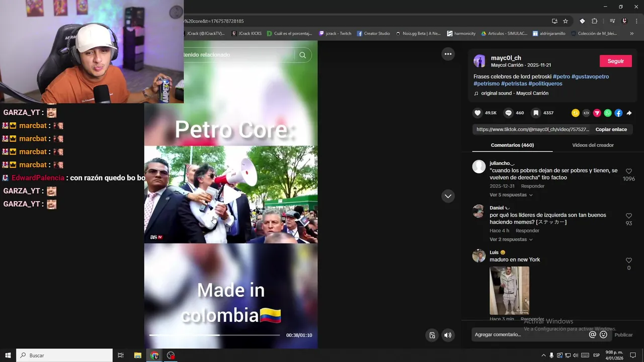This screenshot has width=644, height=362.
Task: Open the Windows Start menu
Action: pyautogui.click(x=8, y=355)
